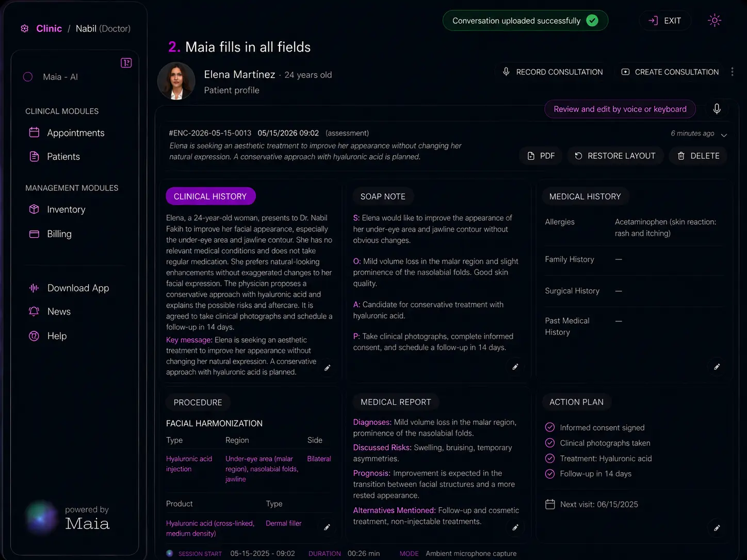The width and height of the screenshot is (747, 560).
Task: Click the success checkmark in upload notification
Action: click(592, 21)
